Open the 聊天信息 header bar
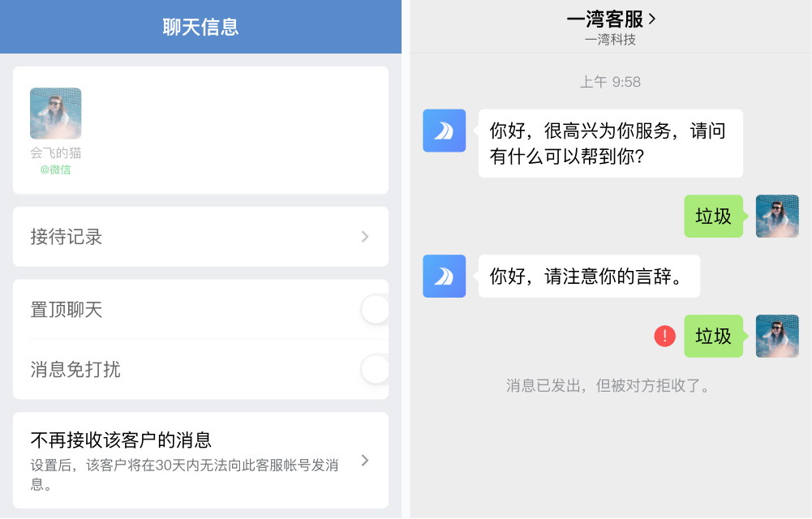Viewport: 812px width, 519px height. click(200, 26)
